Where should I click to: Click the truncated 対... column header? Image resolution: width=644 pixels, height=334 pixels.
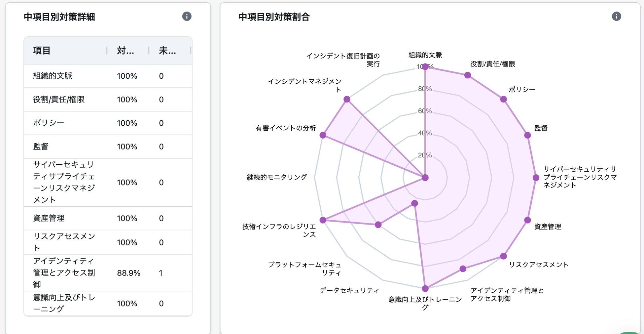coord(125,51)
